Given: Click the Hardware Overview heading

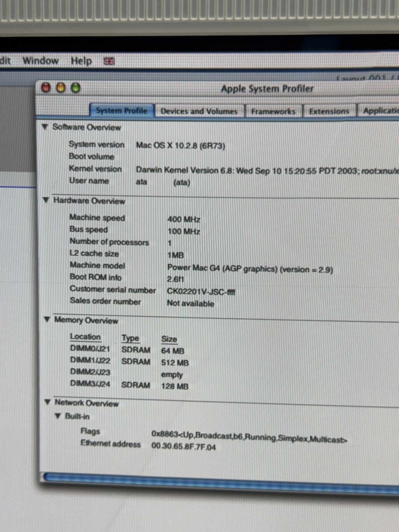Looking at the screenshot, I should pos(89,201).
